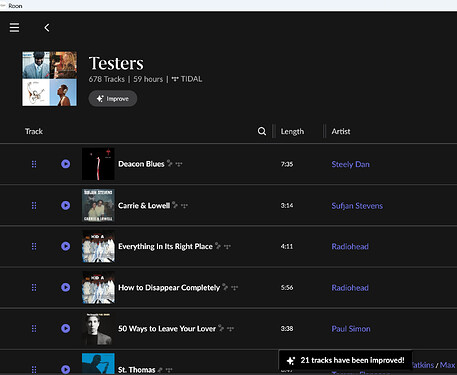Play the Carrie & Lowell track

(x=66, y=205)
